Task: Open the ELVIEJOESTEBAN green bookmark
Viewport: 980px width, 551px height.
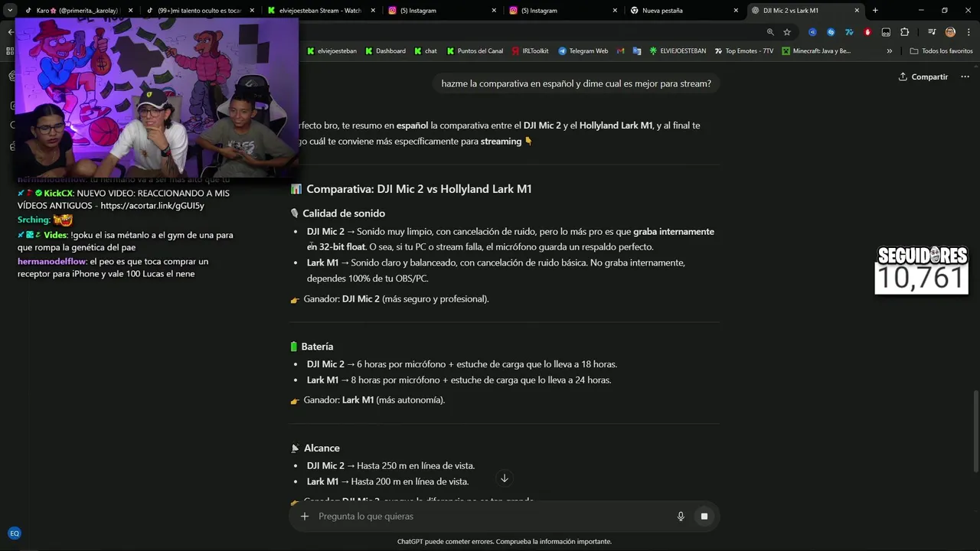Action: pos(678,51)
